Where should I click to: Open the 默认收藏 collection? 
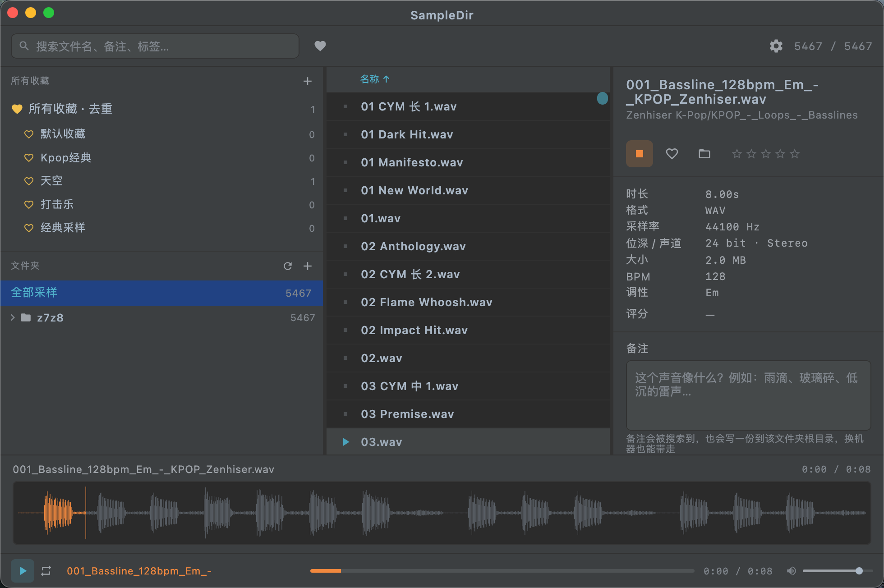pyautogui.click(x=161, y=134)
